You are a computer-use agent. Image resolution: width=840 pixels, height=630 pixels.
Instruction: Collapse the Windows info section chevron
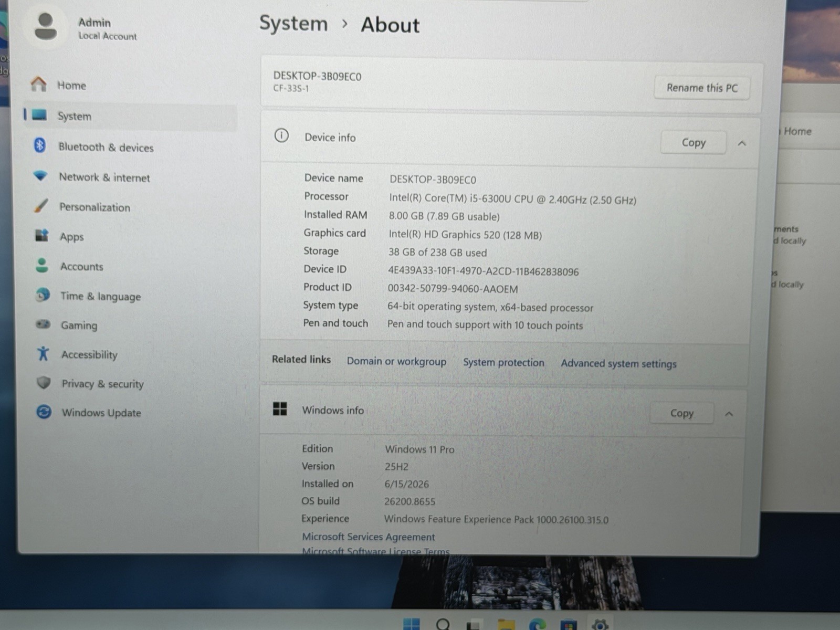729,414
